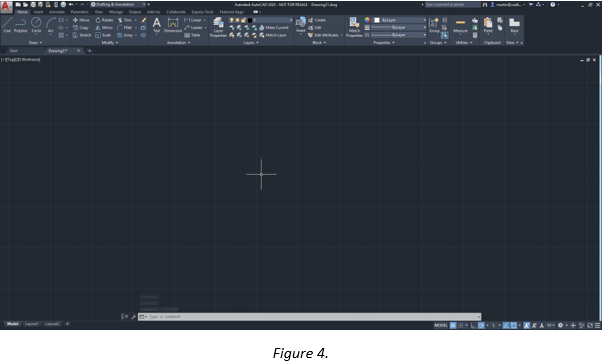Click MODEL space button in status bar
604x364 pixels.
point(441,325)
